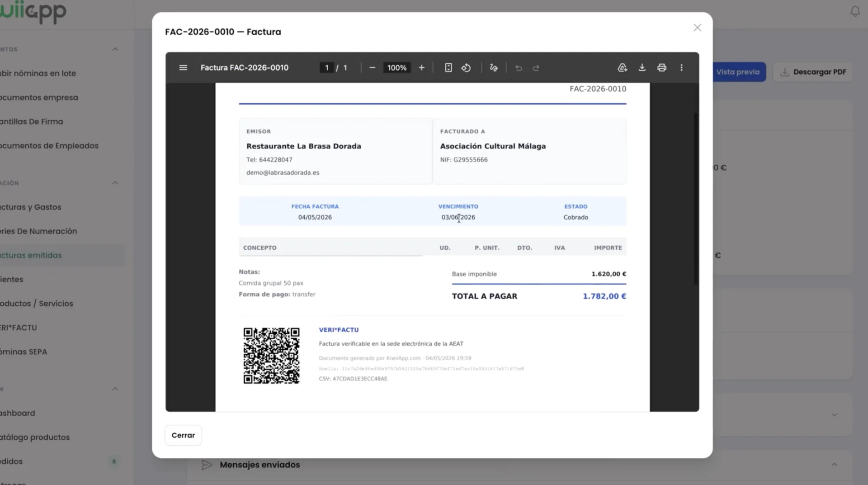868x485 pixels.
Task: Open notifications bell icon
Action: click(x=855, y=11)
